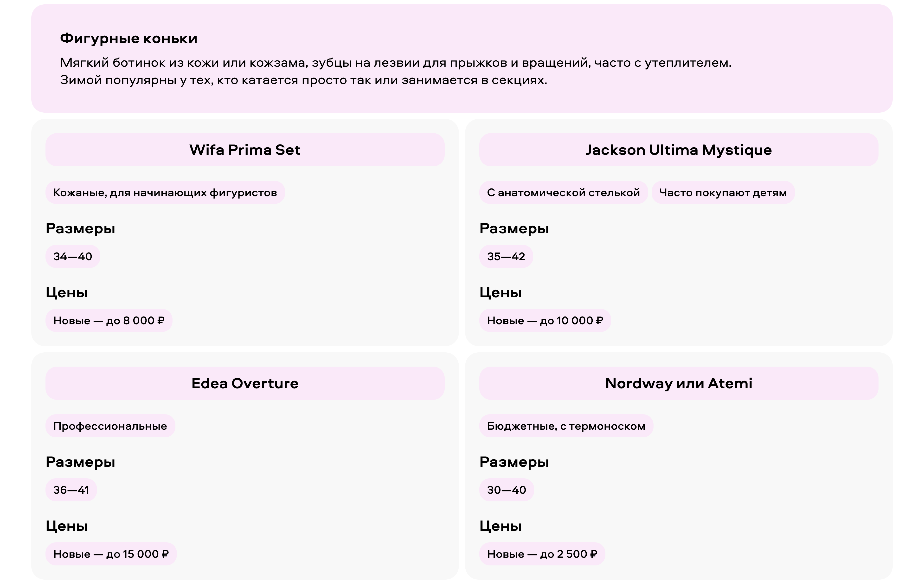Image resolution: width=924 pixels, height=583 pixels.
Task: Click the "Новые — до 10 000 ₽" price tag
Action: pyautogui.click(x=545, y=320)
